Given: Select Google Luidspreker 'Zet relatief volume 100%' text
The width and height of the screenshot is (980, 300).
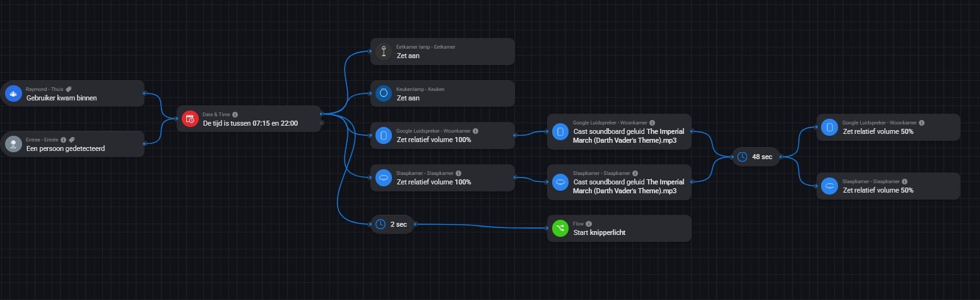Looking at the screenshot, I should [434, 140].
